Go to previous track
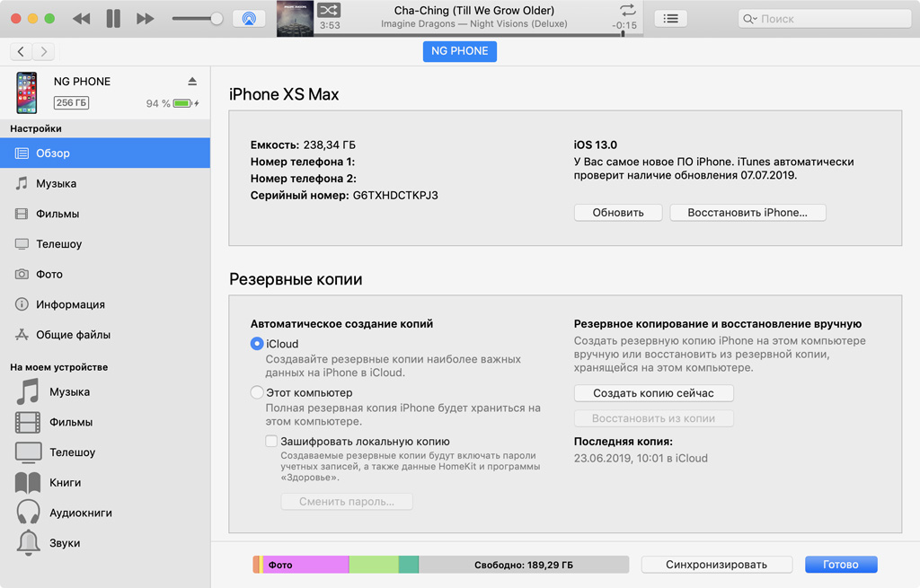 tap(82, 19)
